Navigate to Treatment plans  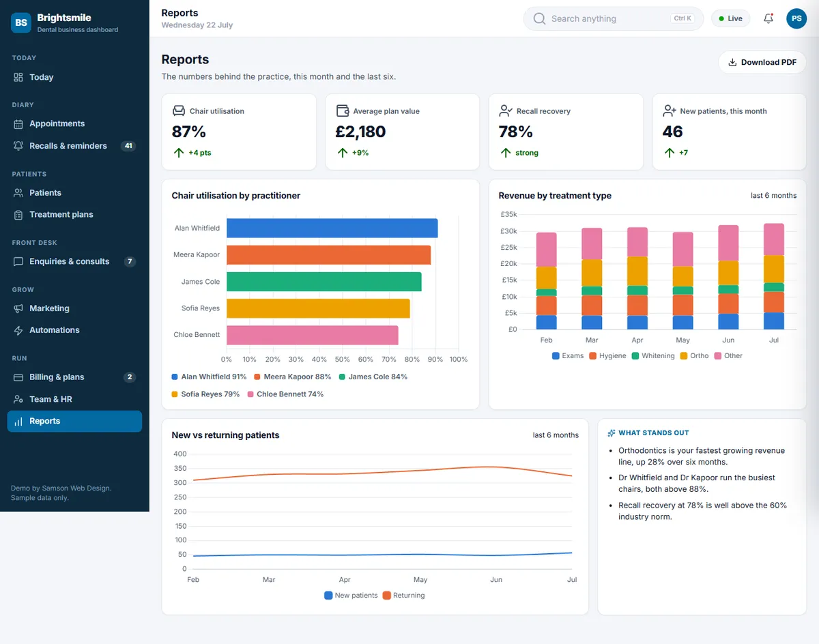pos(74,215)
